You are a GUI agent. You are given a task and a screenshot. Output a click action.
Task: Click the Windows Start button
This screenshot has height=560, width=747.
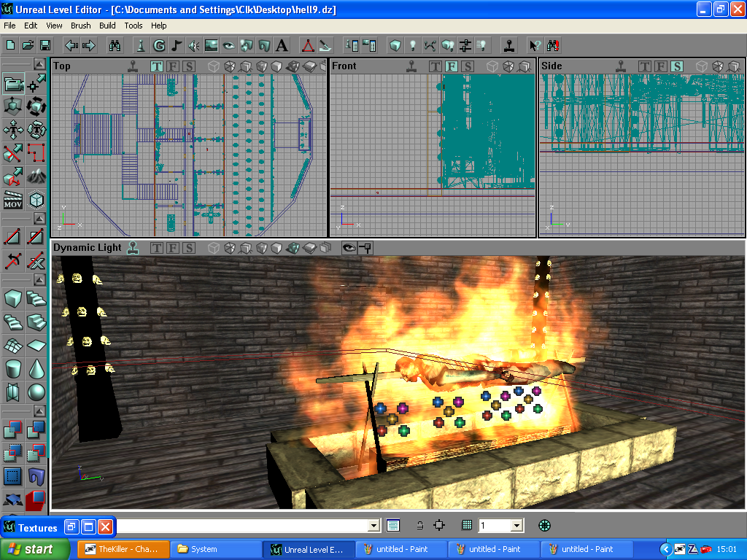(35, 549)
